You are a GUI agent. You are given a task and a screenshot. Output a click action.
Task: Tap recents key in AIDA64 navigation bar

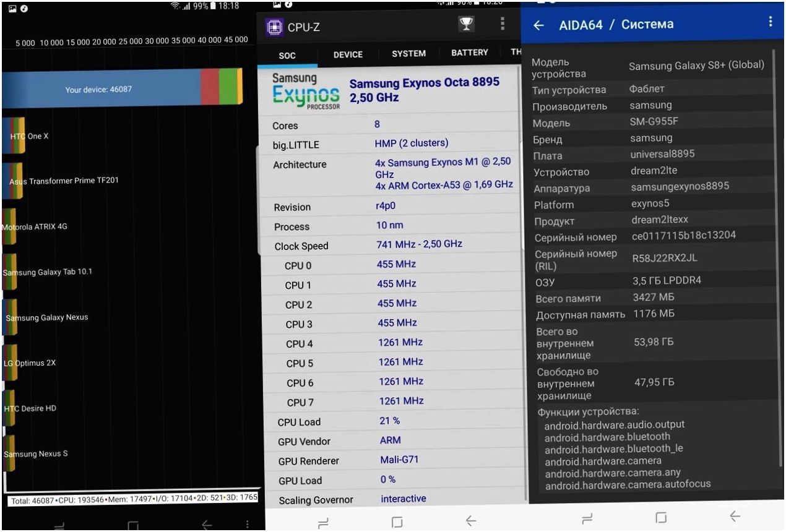pos(587,518)
